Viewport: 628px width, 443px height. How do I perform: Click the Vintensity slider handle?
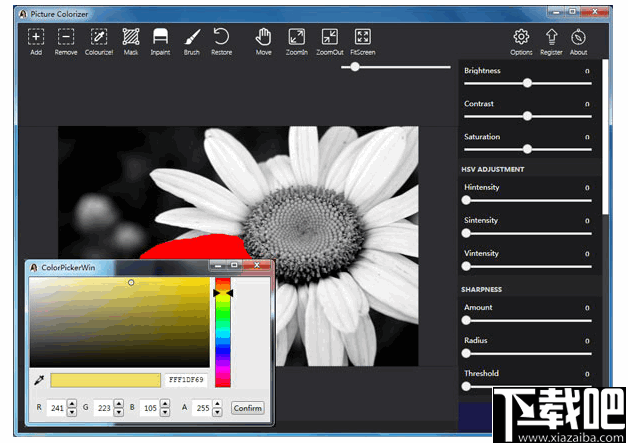click(466, 266)
